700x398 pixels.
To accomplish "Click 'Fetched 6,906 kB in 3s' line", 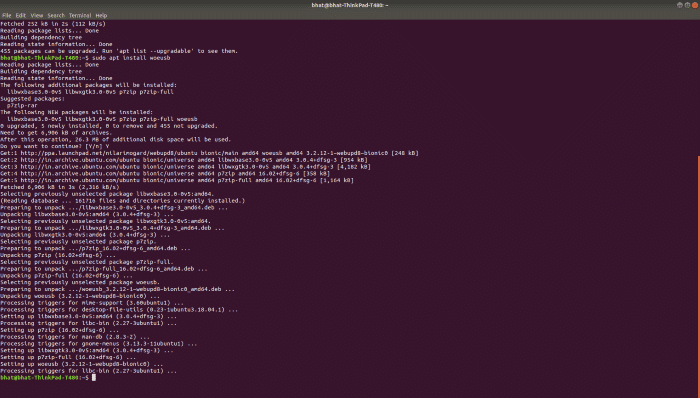I will coord(60,187).
